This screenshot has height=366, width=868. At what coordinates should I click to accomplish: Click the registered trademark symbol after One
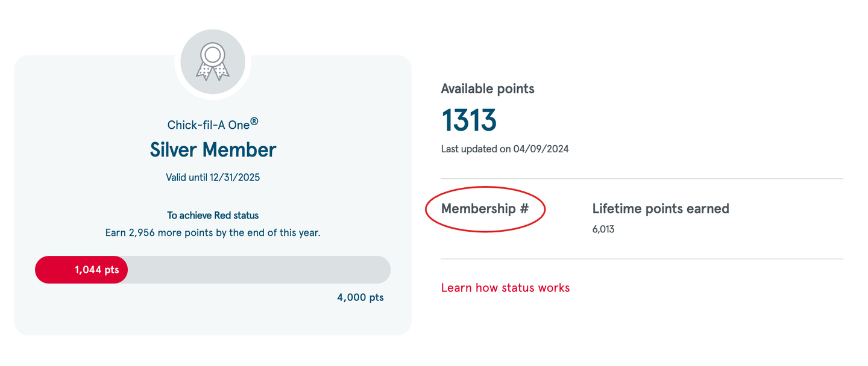254,122
